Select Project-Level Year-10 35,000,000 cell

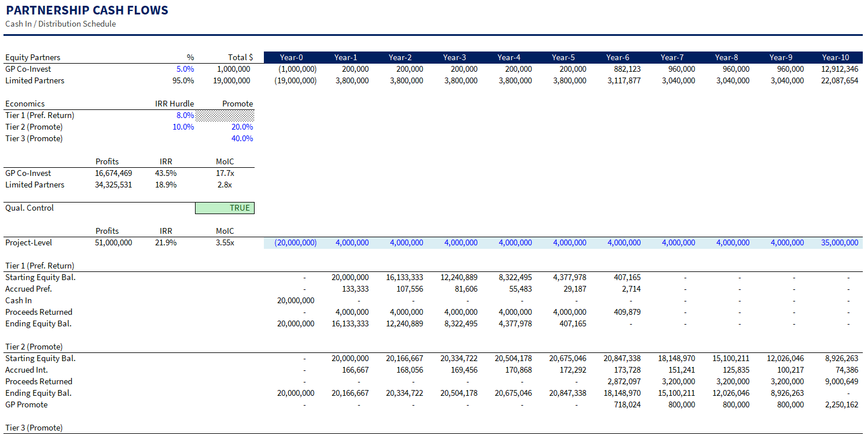[840, 242]
